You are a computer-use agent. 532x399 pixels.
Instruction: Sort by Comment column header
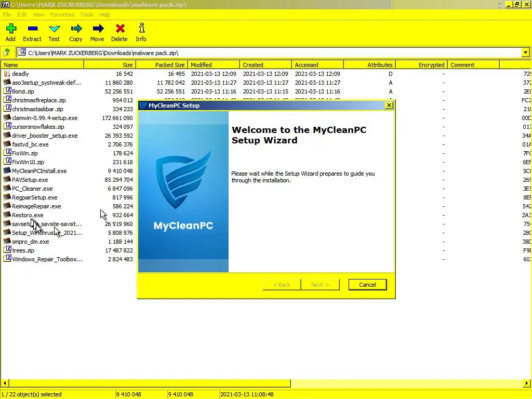pos(473,65)
